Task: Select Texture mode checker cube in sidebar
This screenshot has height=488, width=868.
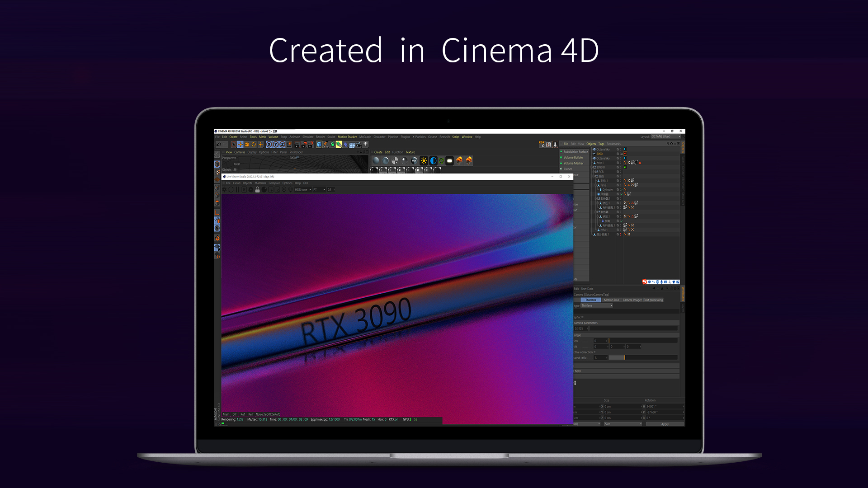Action: coord(217,172)
